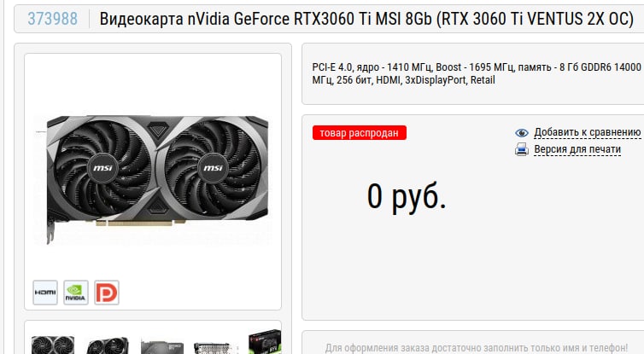Click 'Добавить к сравнению' link
This screenshot has height=354, width=644.
pos(588,132)
